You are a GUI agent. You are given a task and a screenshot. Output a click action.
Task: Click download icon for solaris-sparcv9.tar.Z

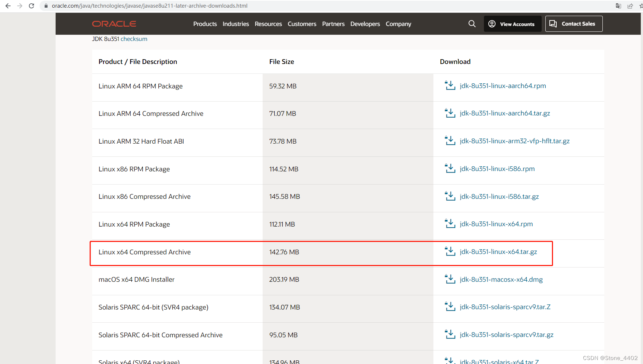(x=450, y=307)
